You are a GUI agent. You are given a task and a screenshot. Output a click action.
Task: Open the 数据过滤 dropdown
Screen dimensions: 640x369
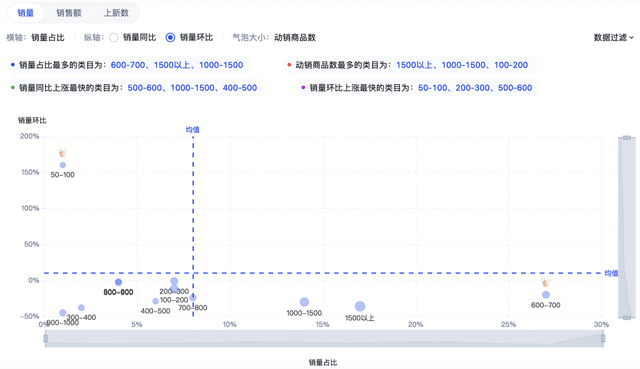(613, 38)
